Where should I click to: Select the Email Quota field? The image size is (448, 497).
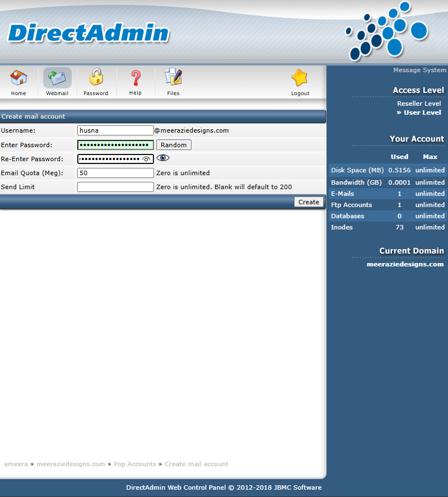tap(115, 173)
